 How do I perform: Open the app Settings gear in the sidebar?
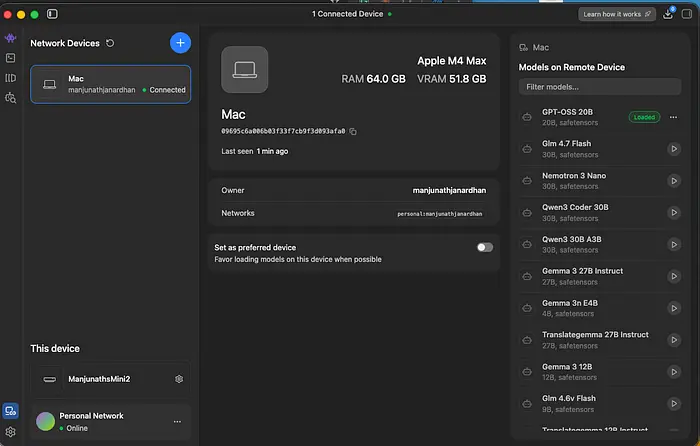click(x=11, y=432)
